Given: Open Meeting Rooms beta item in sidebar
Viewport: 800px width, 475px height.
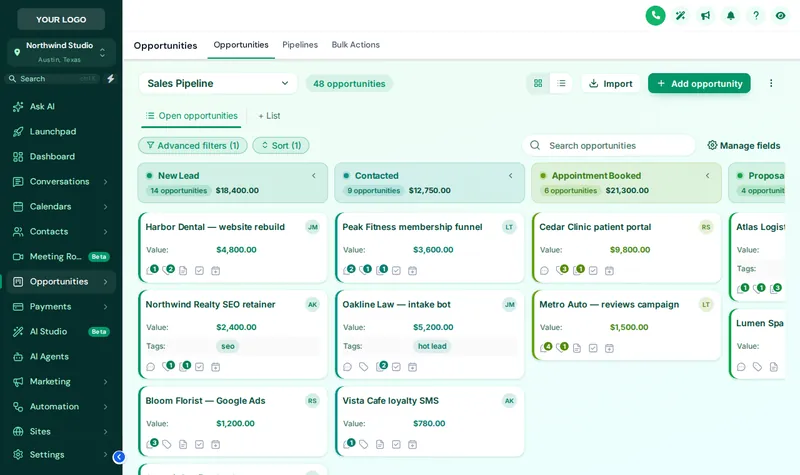Looking at the screenshot, I should tap(61, 256).
